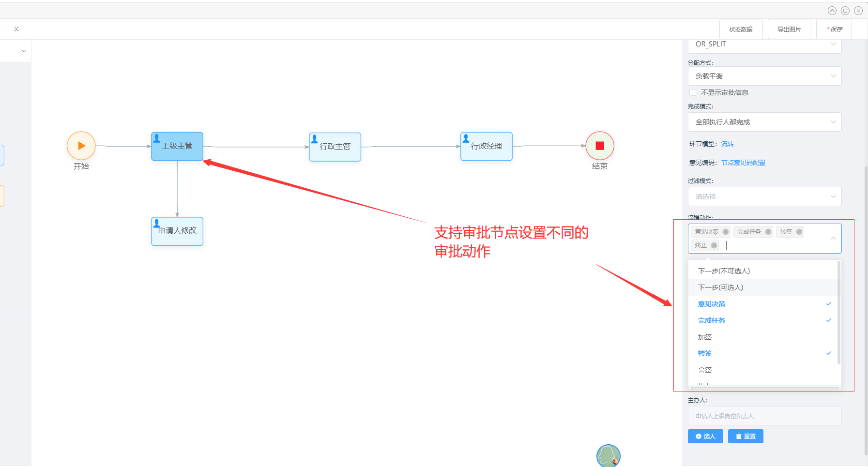
Task: Click the 结束 end node icon
Action: pos(600,146)
